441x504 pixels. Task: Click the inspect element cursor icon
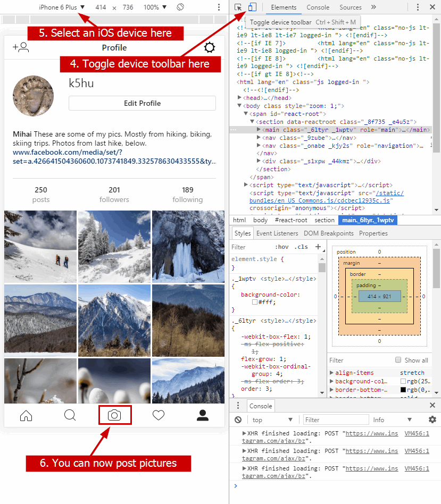coord(238,7)
